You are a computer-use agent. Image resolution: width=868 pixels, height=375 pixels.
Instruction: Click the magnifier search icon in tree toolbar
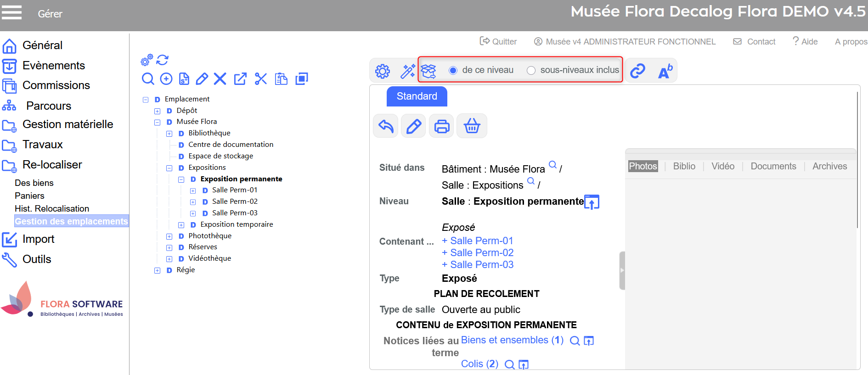click(148, 79)
